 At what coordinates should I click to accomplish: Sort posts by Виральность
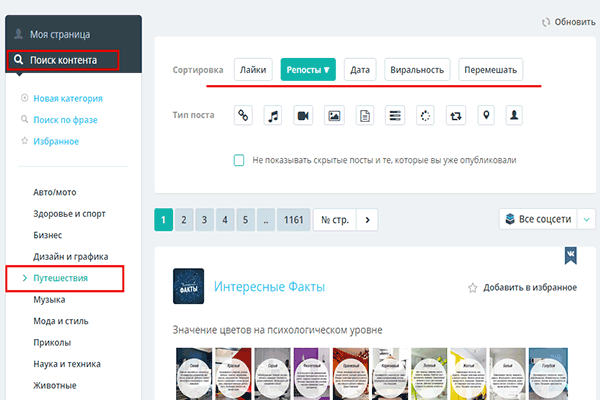[417, 69]
